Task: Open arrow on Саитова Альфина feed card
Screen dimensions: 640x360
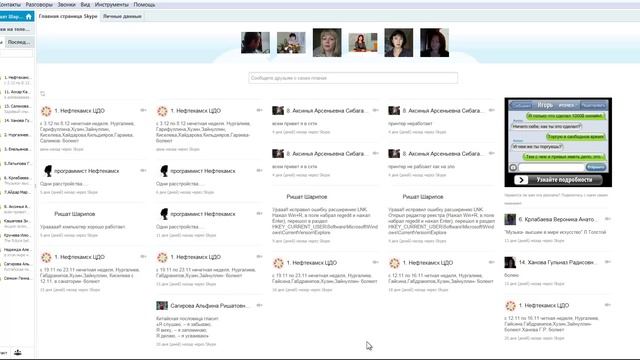Action: tap(259, 305)
